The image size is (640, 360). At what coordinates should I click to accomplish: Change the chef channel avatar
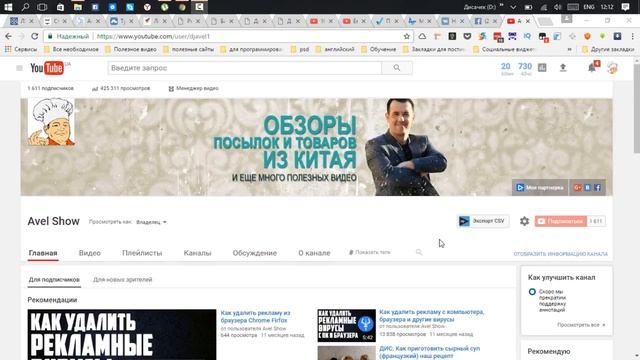click(x=51, y=122)
